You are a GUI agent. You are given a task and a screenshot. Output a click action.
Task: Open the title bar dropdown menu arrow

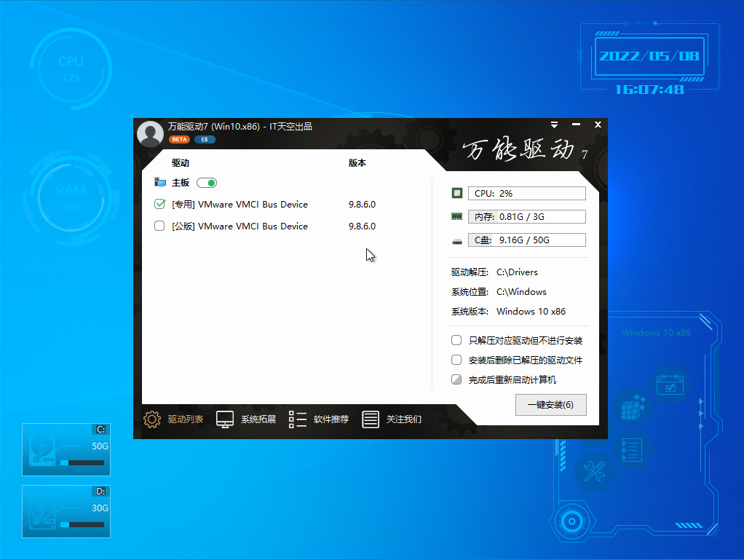click(x=554, y=125)
